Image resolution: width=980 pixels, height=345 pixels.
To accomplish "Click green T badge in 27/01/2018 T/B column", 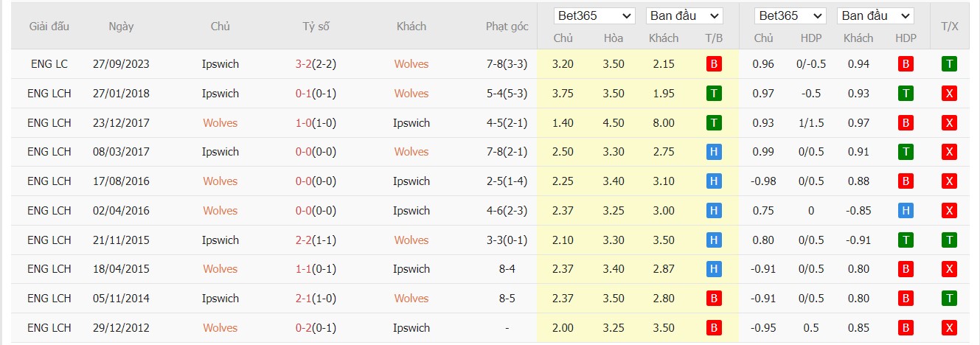I will 713,94.
